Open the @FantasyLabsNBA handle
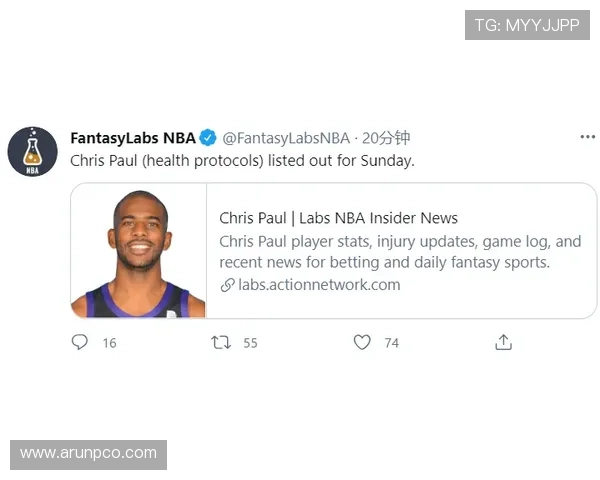 [286, 138]
